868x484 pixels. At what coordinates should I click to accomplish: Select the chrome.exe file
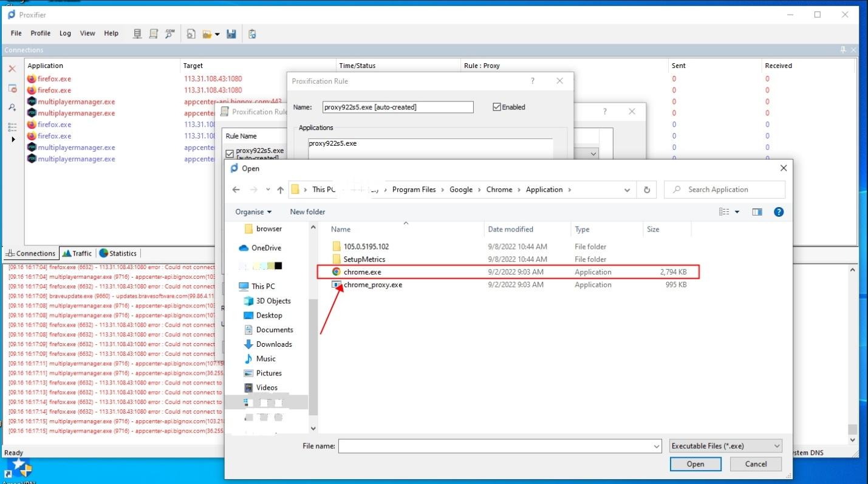[x=363, y=272]
